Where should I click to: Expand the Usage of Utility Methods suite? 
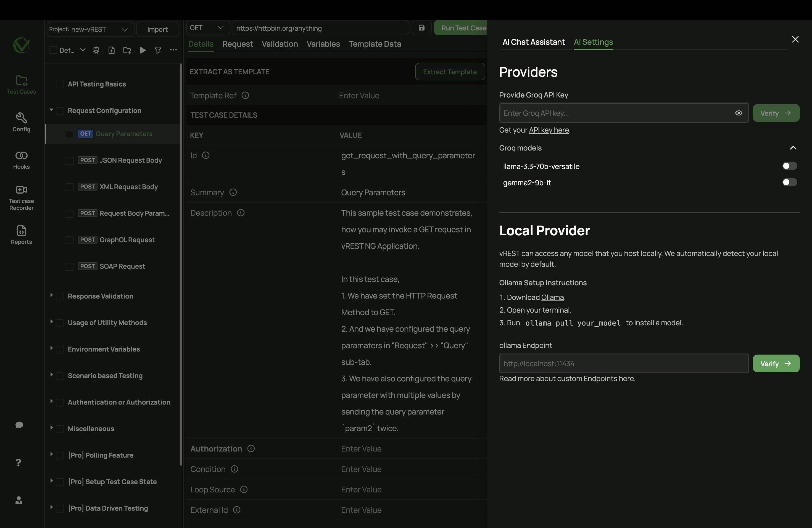[x=51, y=322]
